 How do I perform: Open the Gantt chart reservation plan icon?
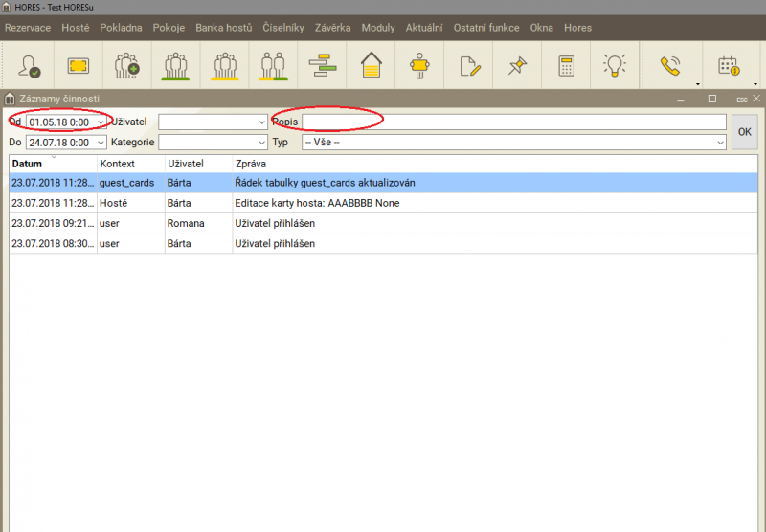323,66
